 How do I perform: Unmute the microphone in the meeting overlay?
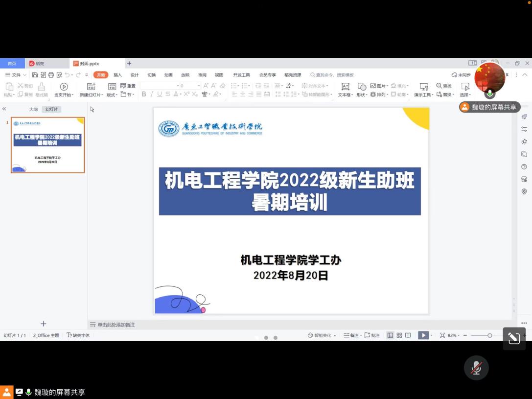[x=476, y=368]
